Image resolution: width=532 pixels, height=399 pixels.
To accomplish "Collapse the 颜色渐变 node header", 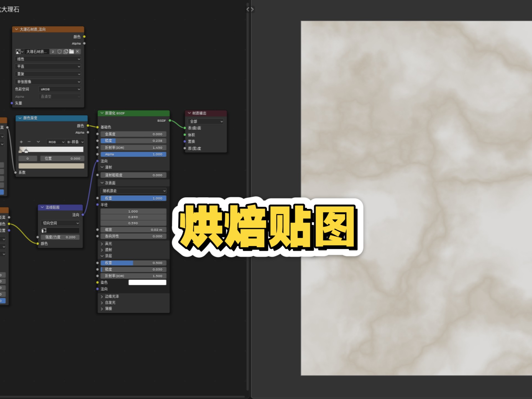I will click(20, 118).
